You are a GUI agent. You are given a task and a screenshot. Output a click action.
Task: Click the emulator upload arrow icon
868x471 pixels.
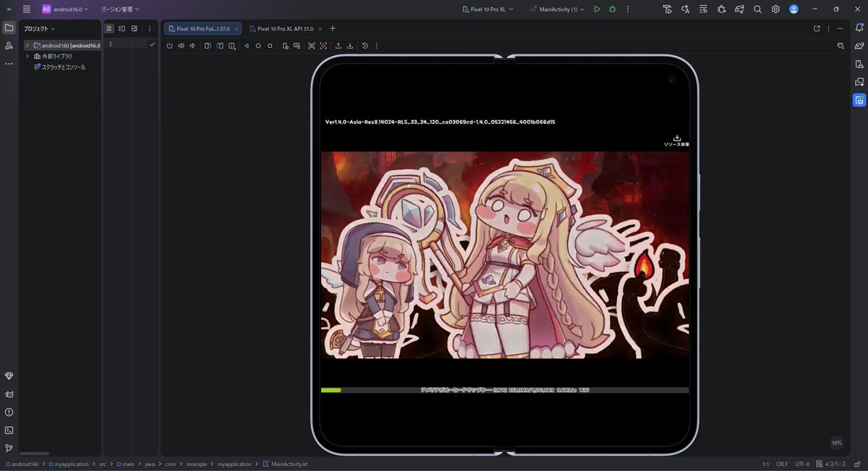click(x=338, y=46)
